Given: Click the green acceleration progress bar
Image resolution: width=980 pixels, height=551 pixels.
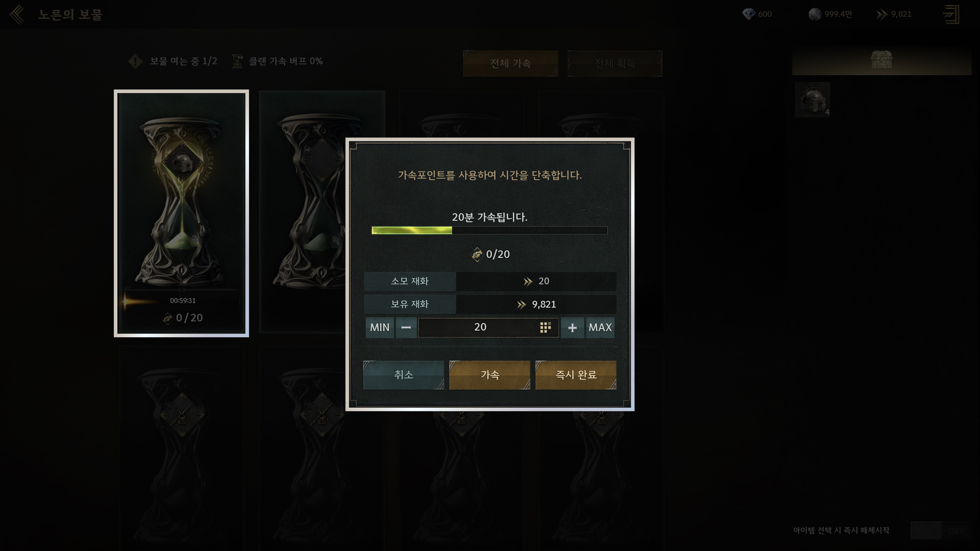Looking at the screenshot, I should [489, 230].
